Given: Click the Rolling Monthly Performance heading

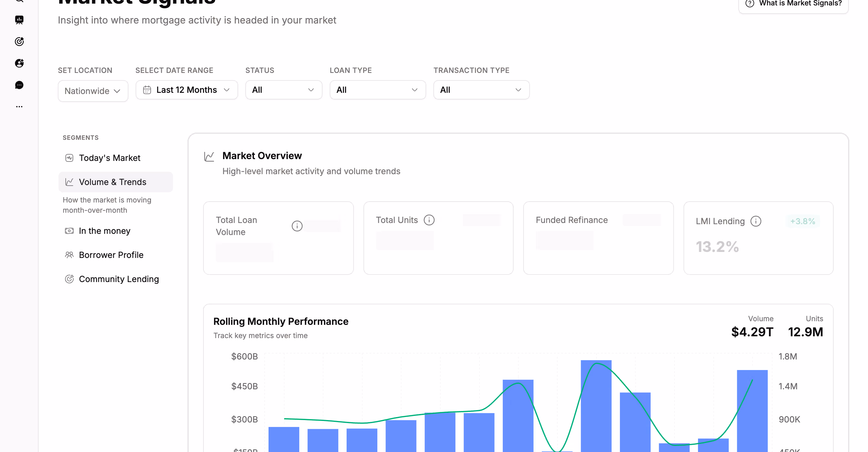Looking at the screenshot, I should click(281, 321).
